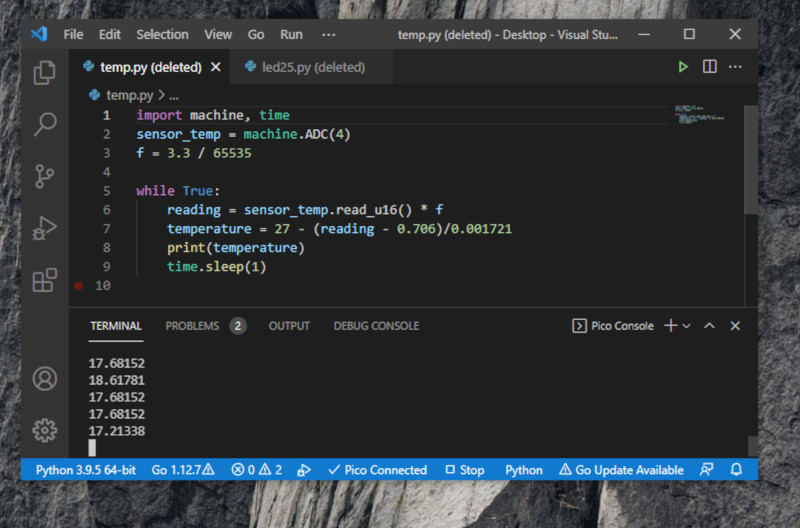Open the Run and Debug view
Screen dimensions: 800x528
tap(44, 228)
